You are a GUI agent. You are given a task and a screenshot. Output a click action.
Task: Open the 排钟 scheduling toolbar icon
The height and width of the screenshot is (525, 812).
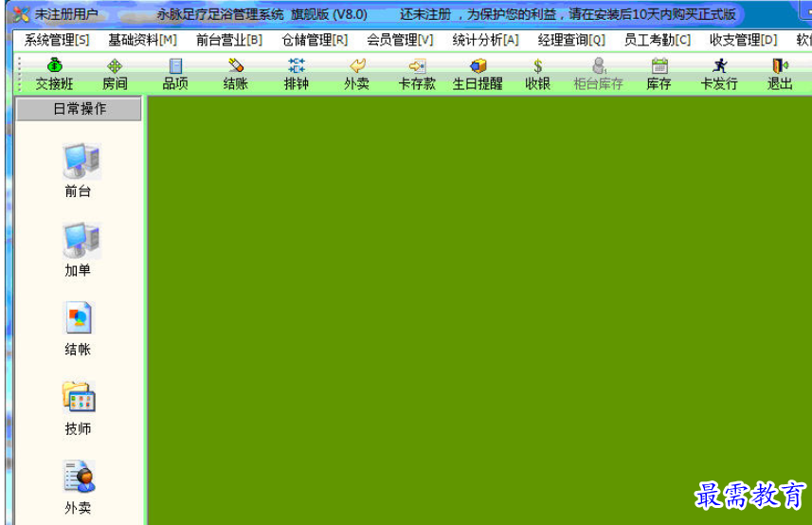coord(297,75)
